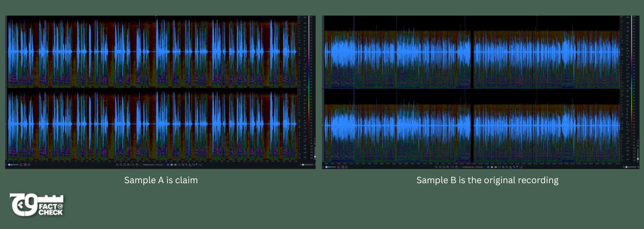The height and width of the screenshot is (229, 644).
Task: Click the "Sample A is claim" caption
Action: [x=161, y=180]
